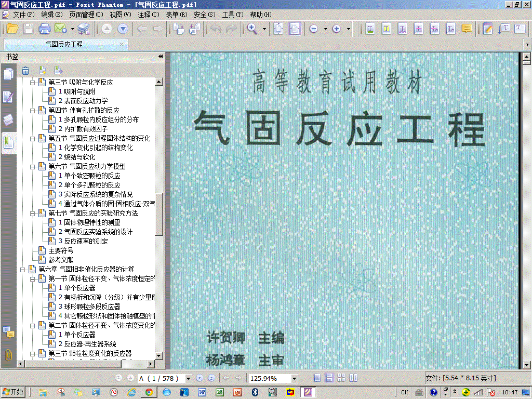Click bookmark panel horizontal scrollbar thumb
Screen dimensions: 532x399
(x=73, y=364)
